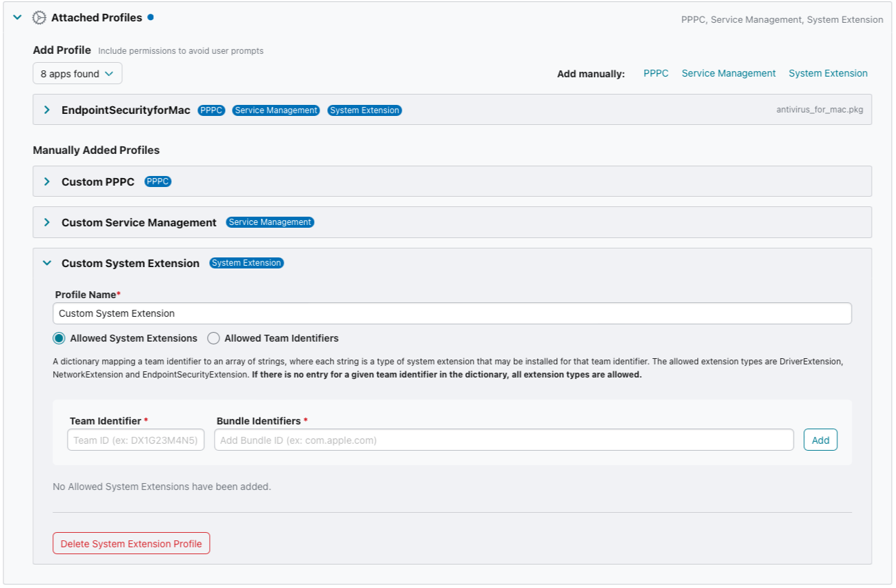Expand the Custom Service Management profile
896x588 pixels.
(47, 222)
